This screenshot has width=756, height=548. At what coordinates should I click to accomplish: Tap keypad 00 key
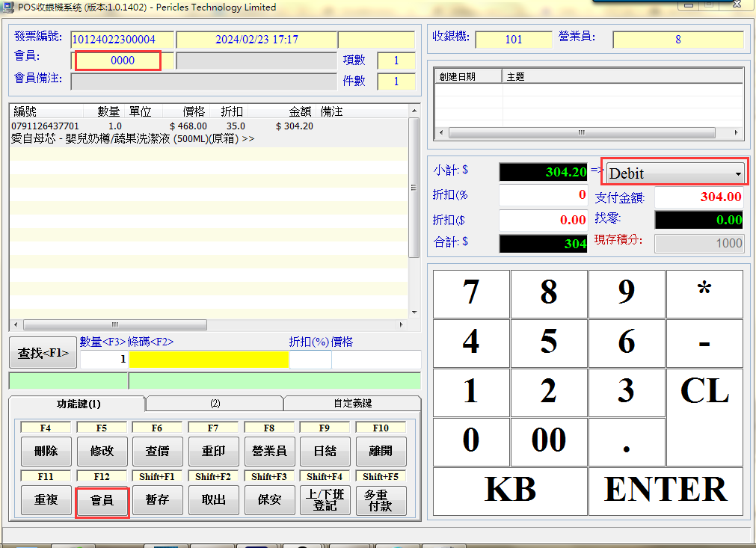(x=549, y=442)
